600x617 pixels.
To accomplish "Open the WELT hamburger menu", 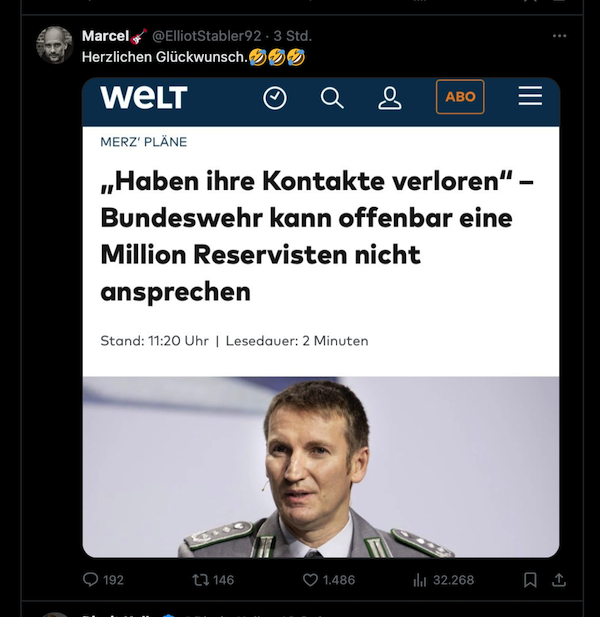I will 530,96.
